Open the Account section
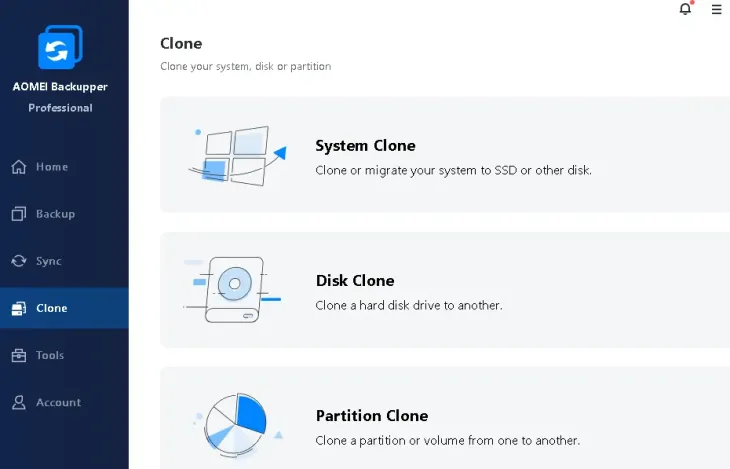This screenshot has height=469, width=730. tap(58, 402)
